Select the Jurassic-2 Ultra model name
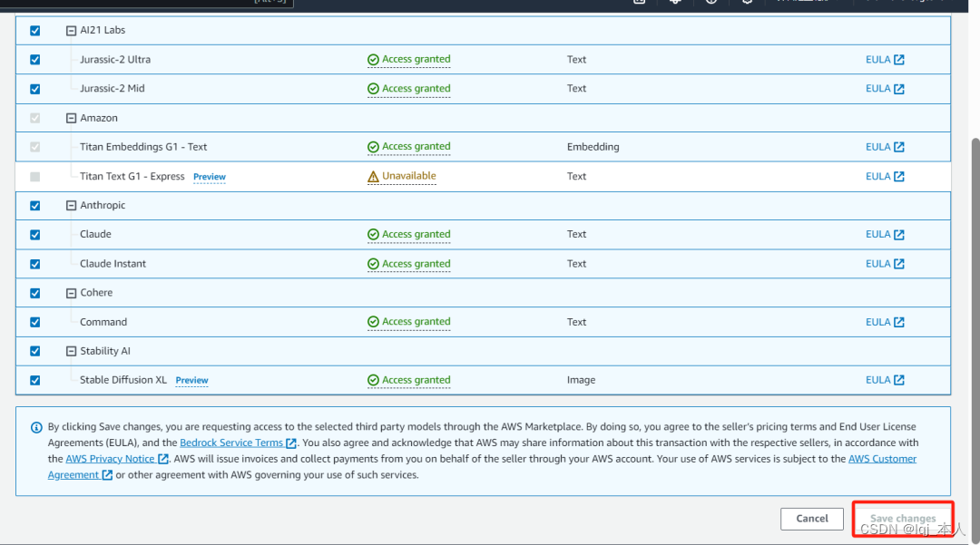This screenshot has height=545, width=980. [115, 59]
